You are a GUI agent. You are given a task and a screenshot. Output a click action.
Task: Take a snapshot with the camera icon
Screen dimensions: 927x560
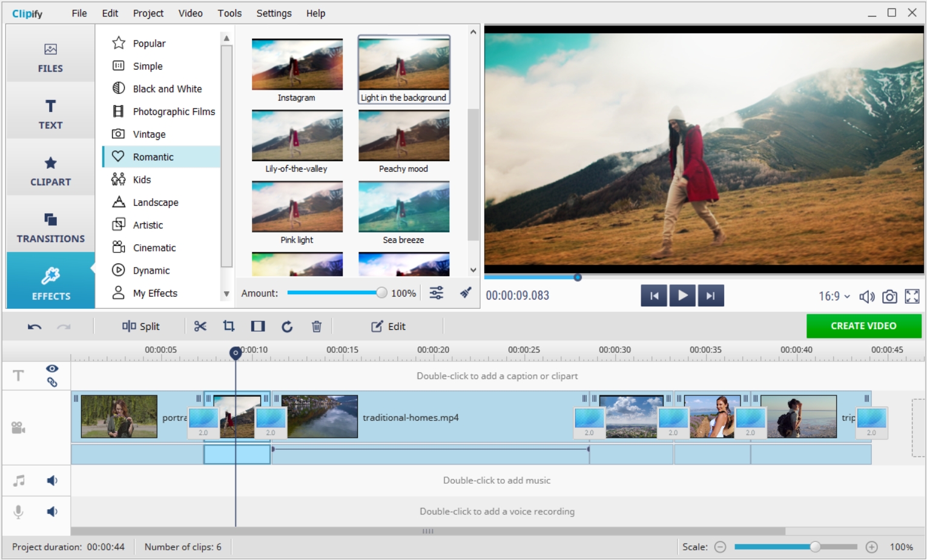889,297
